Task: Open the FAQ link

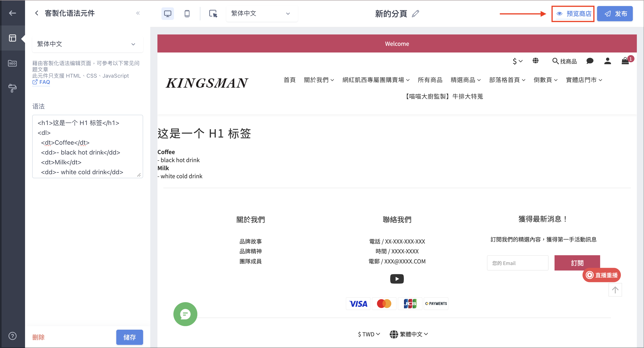Action: 41,82
